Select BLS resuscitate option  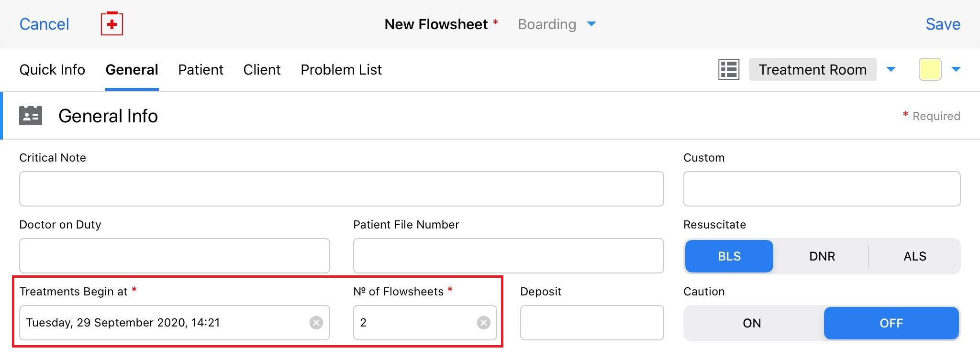[x=729, y=256]
